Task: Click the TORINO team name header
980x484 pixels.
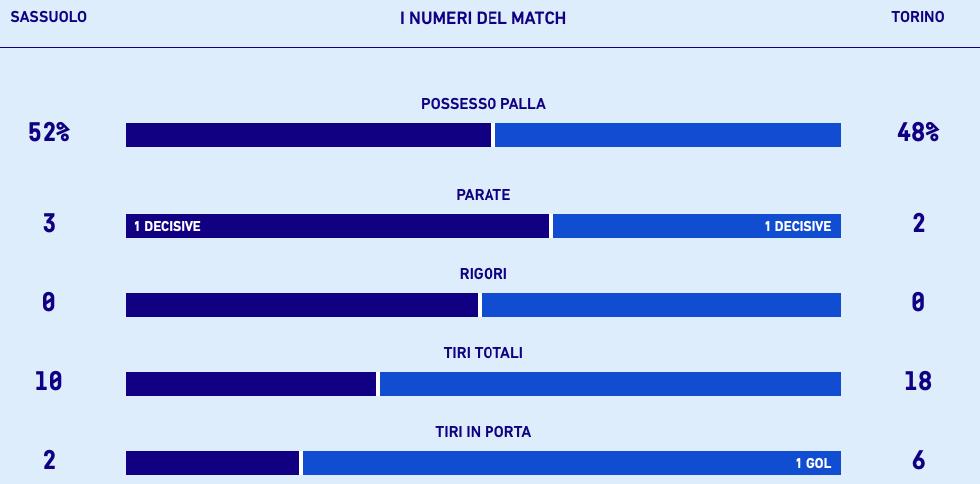Action: point(917,17)
